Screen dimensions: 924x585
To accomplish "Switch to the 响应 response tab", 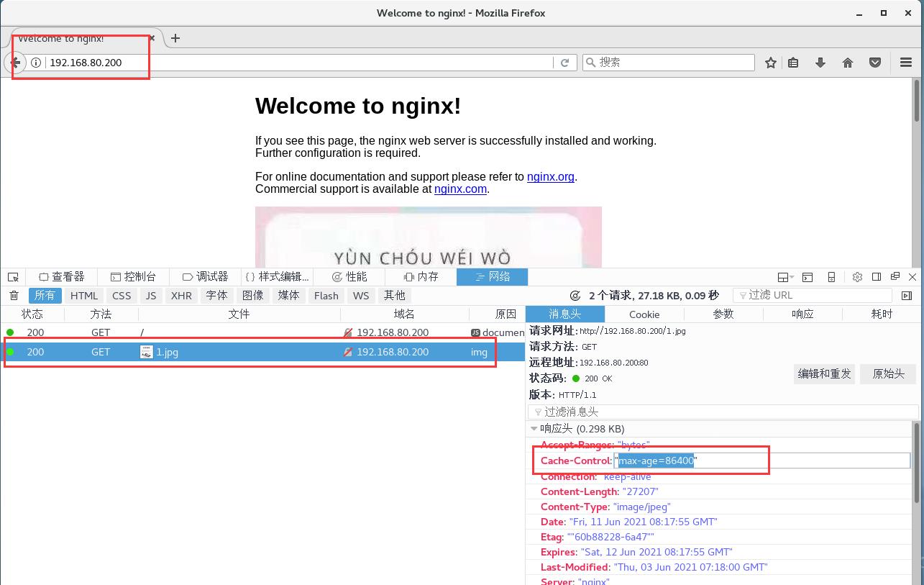I will coord(802,314).
